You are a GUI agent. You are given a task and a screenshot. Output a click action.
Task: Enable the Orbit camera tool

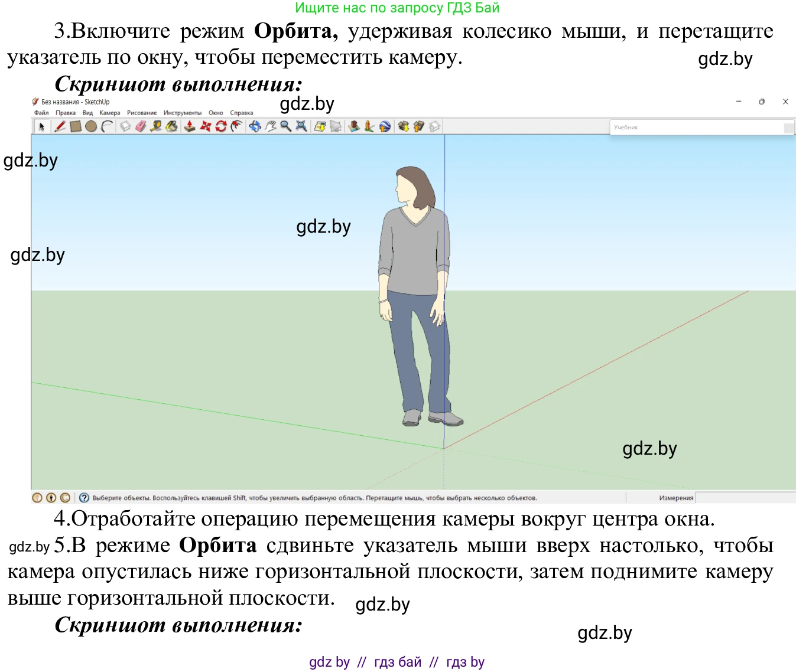pos(255,126)
